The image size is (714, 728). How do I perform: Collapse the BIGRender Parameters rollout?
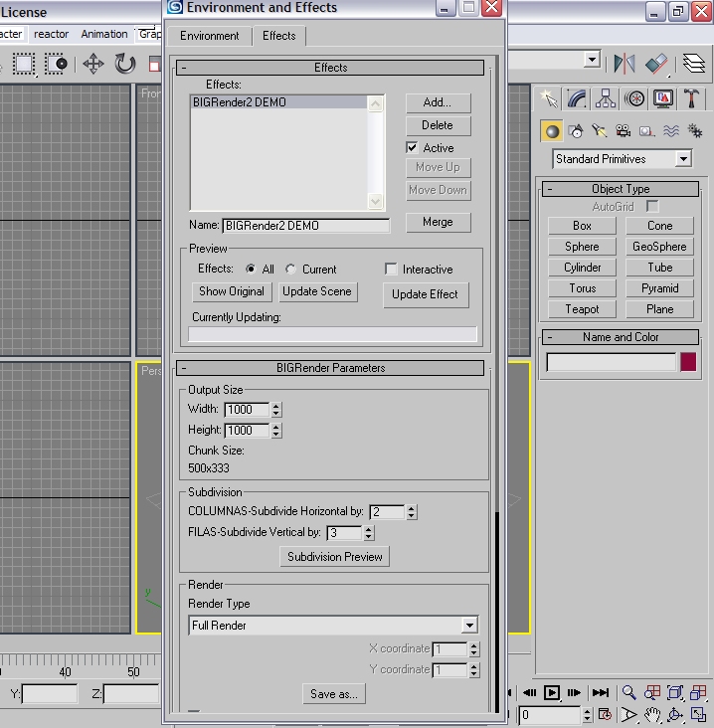pos(330,368)
